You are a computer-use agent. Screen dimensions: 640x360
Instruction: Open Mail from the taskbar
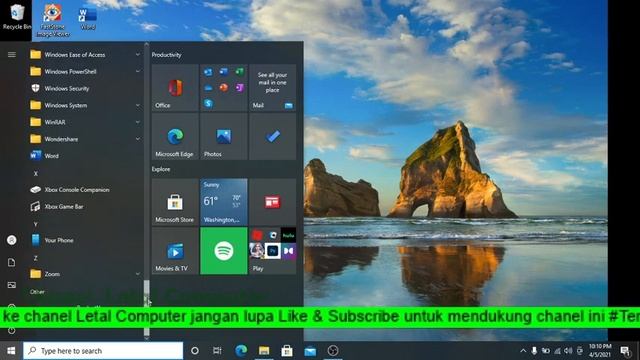pyautogui.click(x=310, y=351)
